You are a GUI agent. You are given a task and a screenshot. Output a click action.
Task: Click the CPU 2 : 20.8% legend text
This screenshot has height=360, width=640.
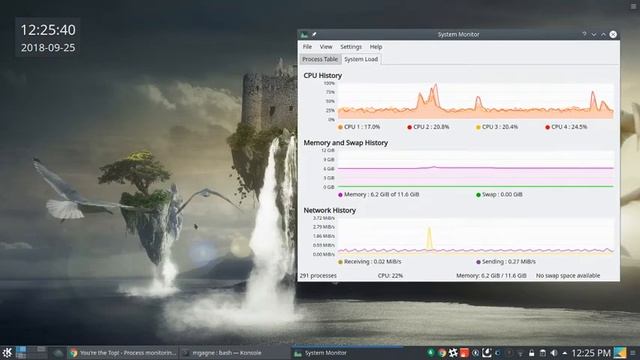431,127
